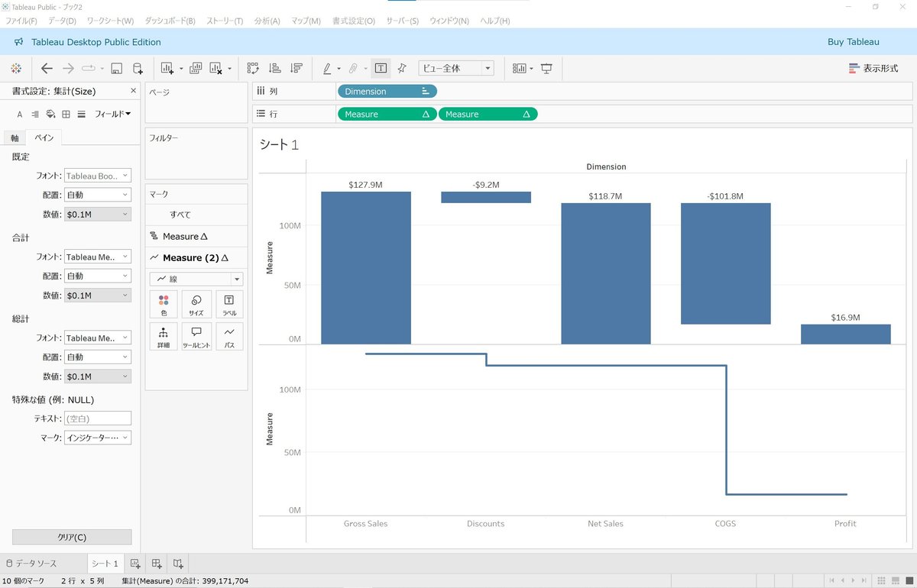Click the NULL テキスト input field
This screenshot has height=588, width=917.
point(98,418)
